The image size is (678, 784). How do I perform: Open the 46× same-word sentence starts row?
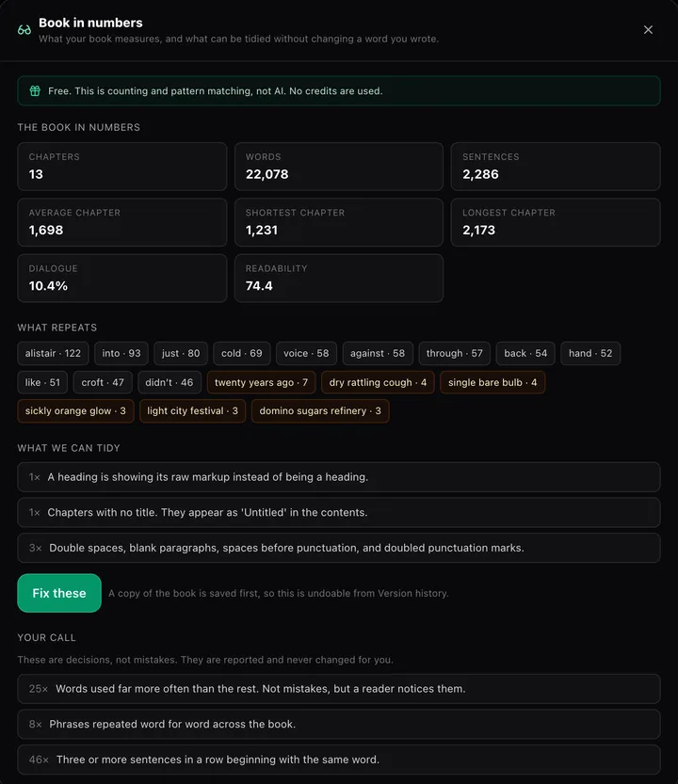pyautogui.click(x=339, y=760)
